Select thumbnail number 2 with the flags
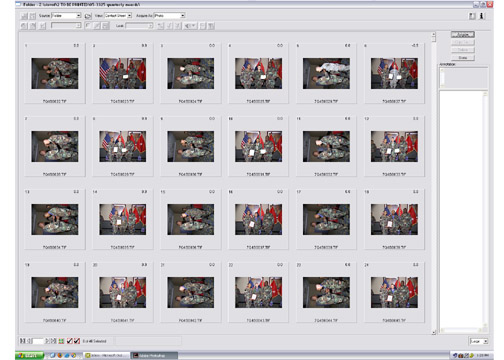This screenshot has width=504, height=360. click(123, 73)
